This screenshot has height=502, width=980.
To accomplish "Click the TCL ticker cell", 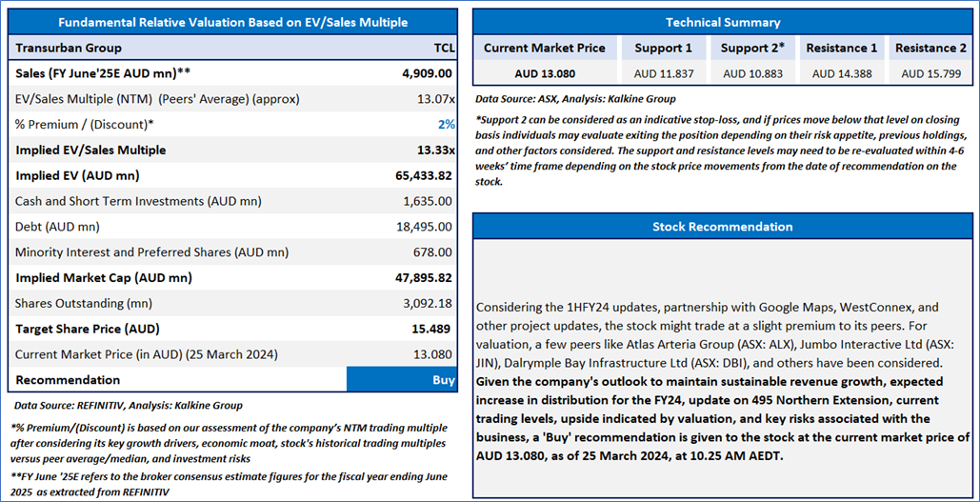I will (442, 48).
